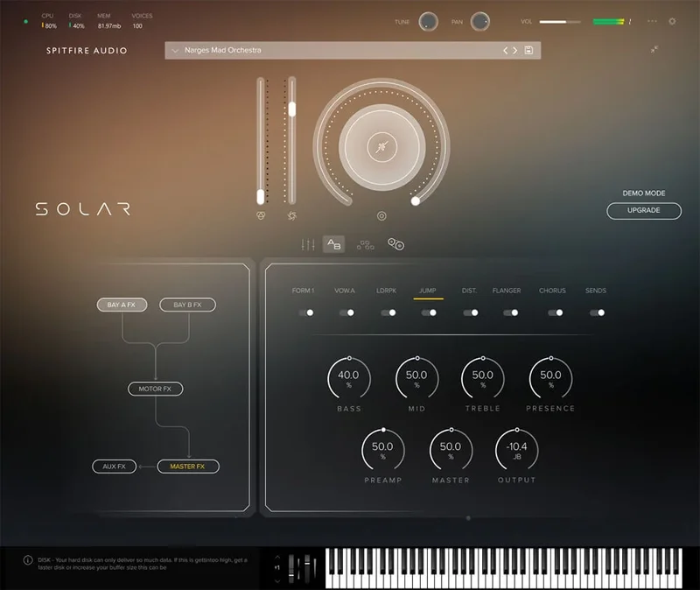Open the SENDS tab
Image resolution: width=700 pixels, height=590 pixels.
(x=596, y=291)
